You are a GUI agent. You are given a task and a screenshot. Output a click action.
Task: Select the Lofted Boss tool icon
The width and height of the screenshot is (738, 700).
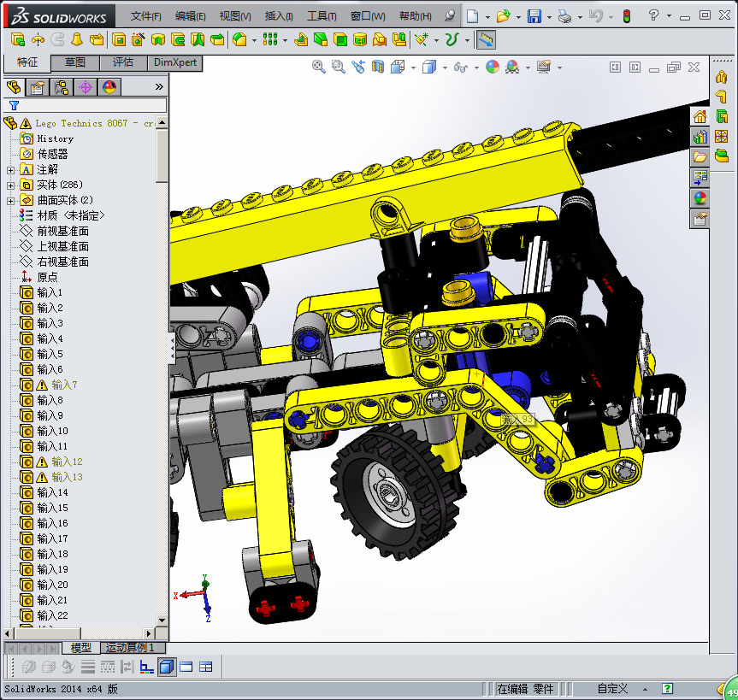(77, 40)
